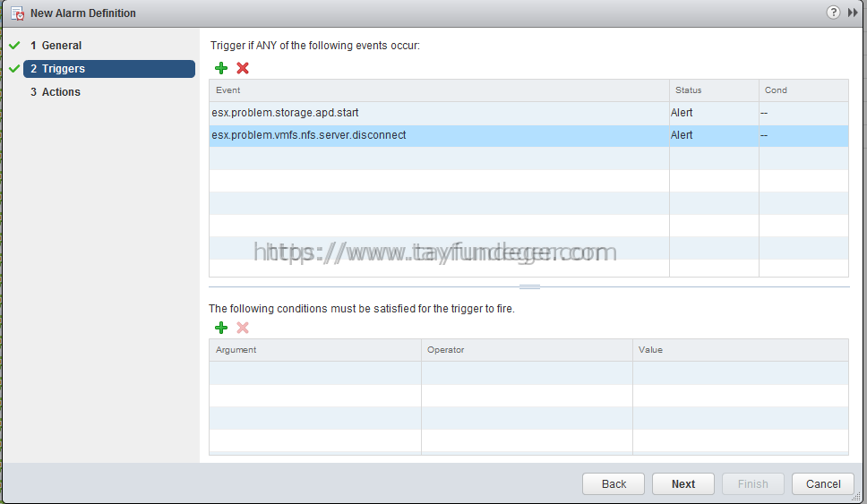Click the Status column header
867x504 pixels.
(714, 90)
